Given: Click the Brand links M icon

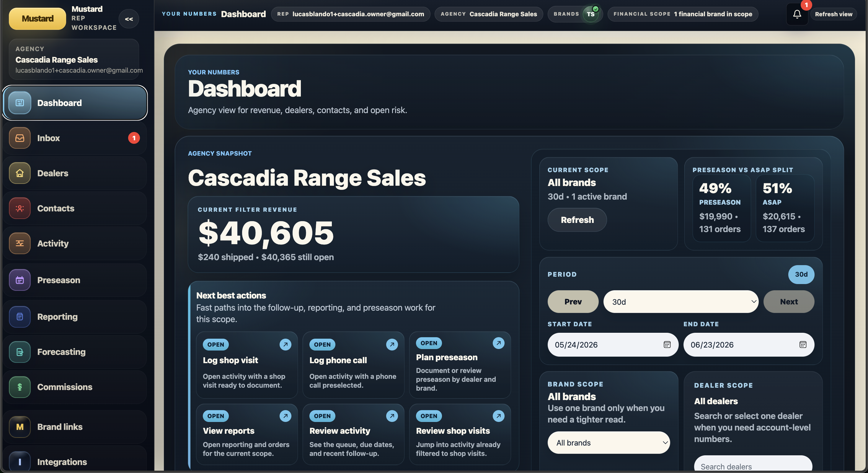Looking at the screenshot, I should tap(19, 427).
